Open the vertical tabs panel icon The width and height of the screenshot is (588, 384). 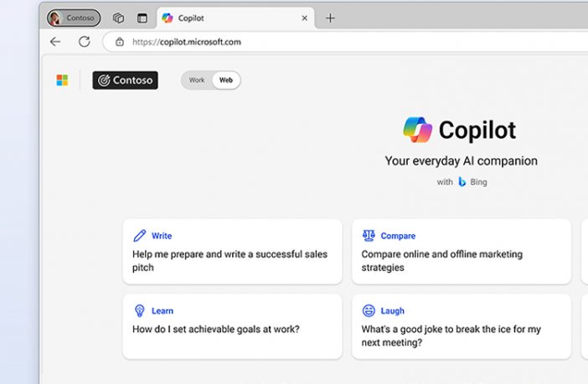(x=142, y=18)
